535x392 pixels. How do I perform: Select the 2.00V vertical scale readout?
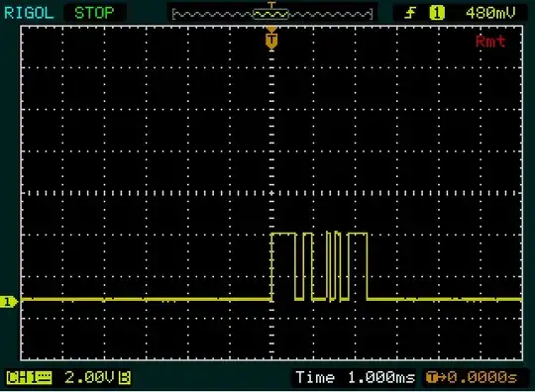[89, 378]
